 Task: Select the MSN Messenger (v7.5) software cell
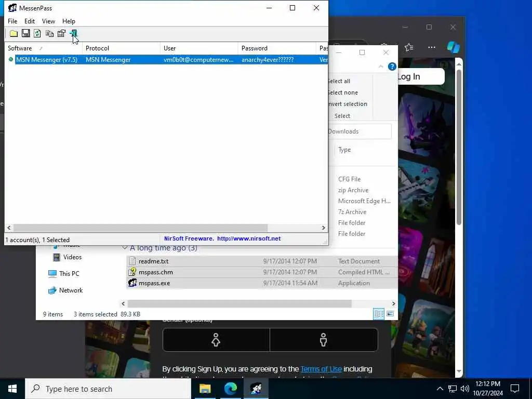(x=47, y=60)
